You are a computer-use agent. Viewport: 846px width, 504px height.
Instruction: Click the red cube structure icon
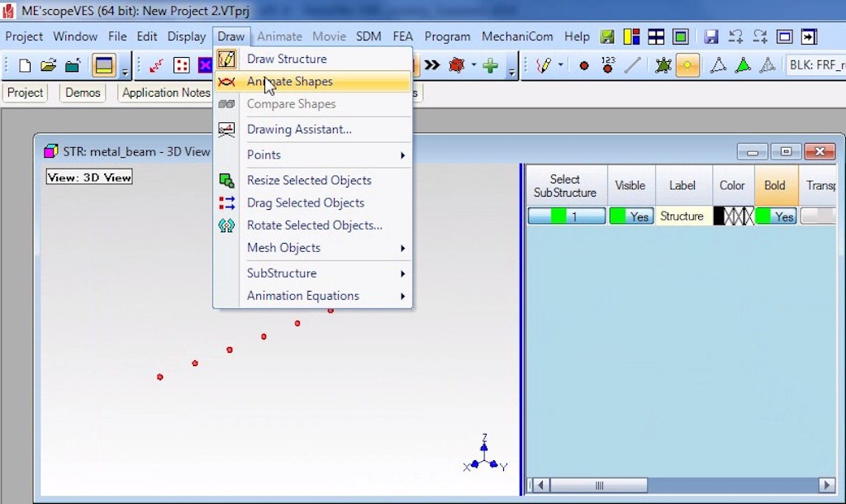(456, 66)
